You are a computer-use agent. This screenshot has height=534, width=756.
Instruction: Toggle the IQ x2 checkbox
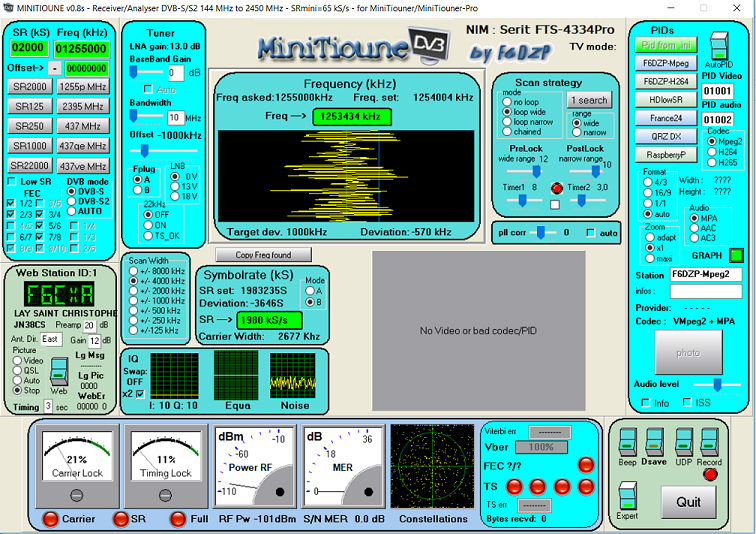(x=140, y=394)
